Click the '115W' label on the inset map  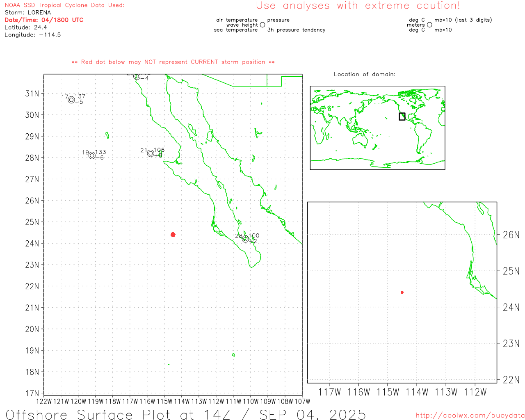pos(388,392)
